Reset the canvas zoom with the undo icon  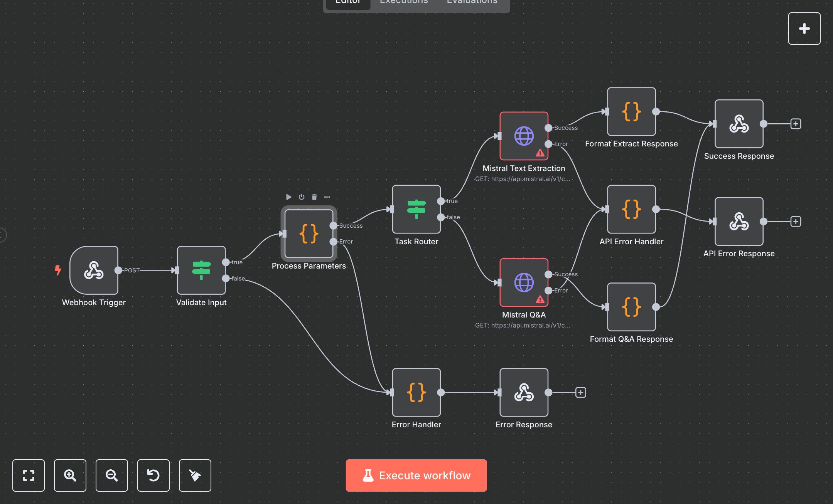153,476
